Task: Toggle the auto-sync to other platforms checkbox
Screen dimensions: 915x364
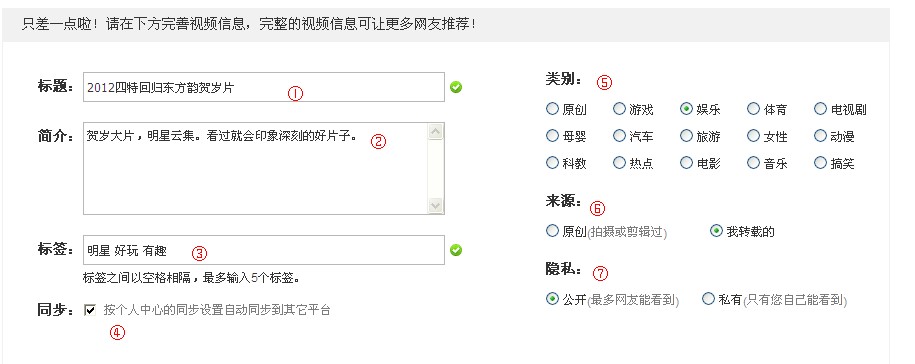Action: 90,310
